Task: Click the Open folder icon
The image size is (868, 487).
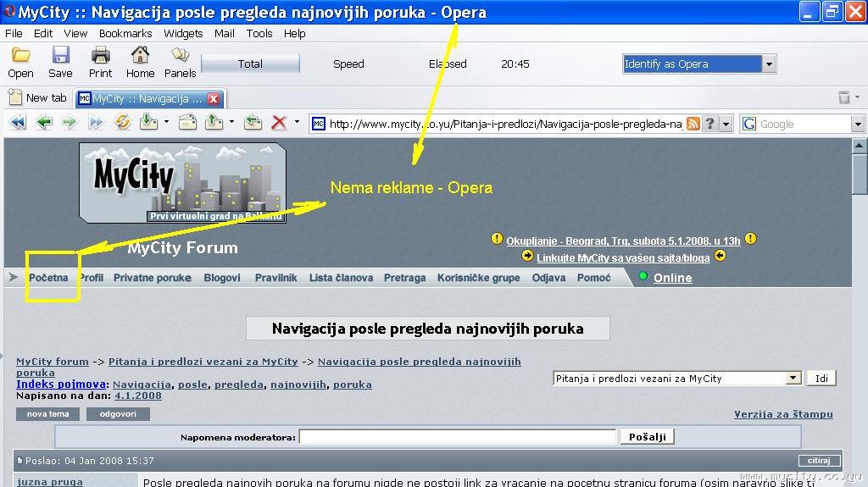Action: click(x=20, y=55)
